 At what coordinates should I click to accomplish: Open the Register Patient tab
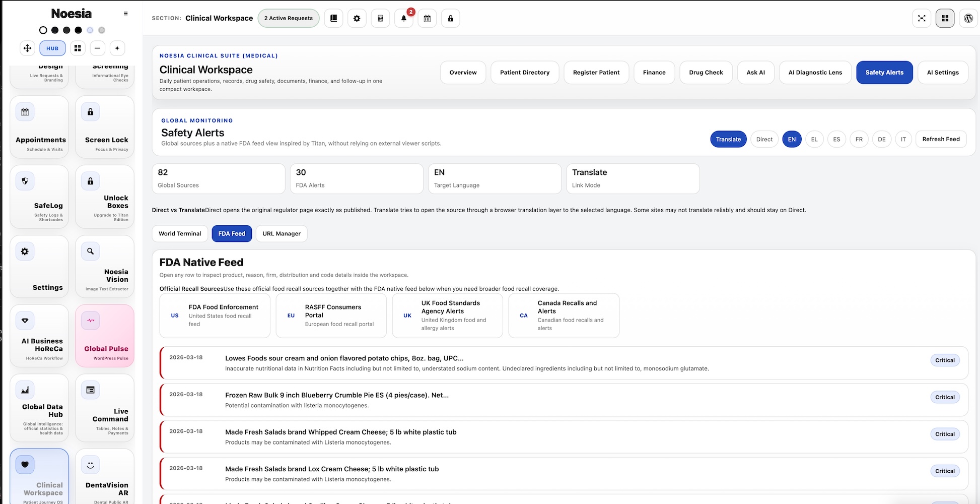click(x=596, y=73)
